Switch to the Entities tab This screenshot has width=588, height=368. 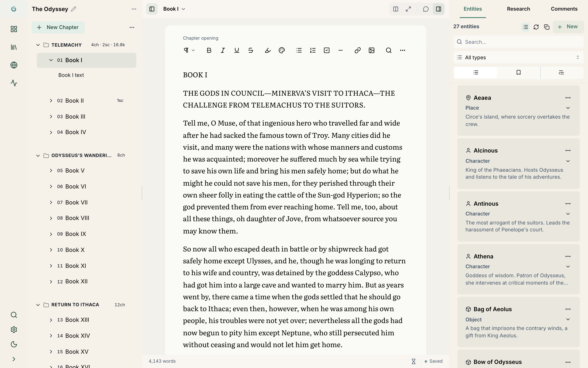click(473, 9)
